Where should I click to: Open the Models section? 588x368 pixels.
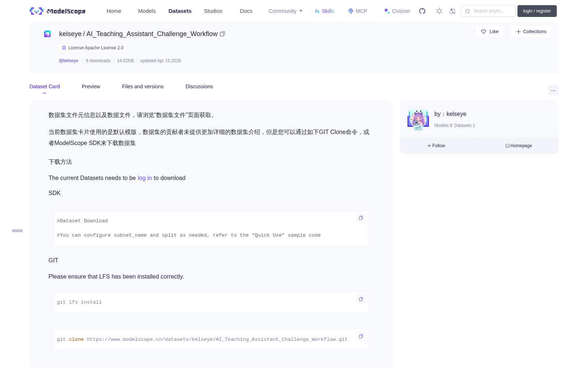click(x=147, y=11)
